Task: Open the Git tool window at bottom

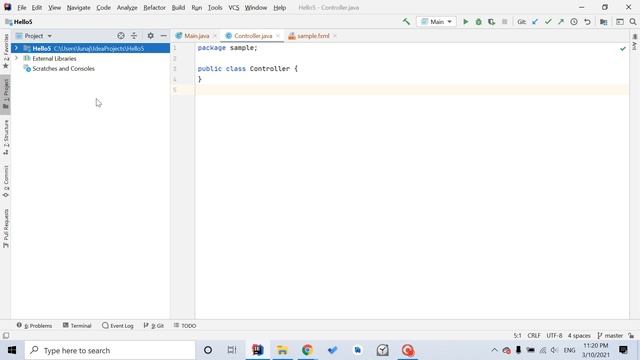Action: point(154,326)
